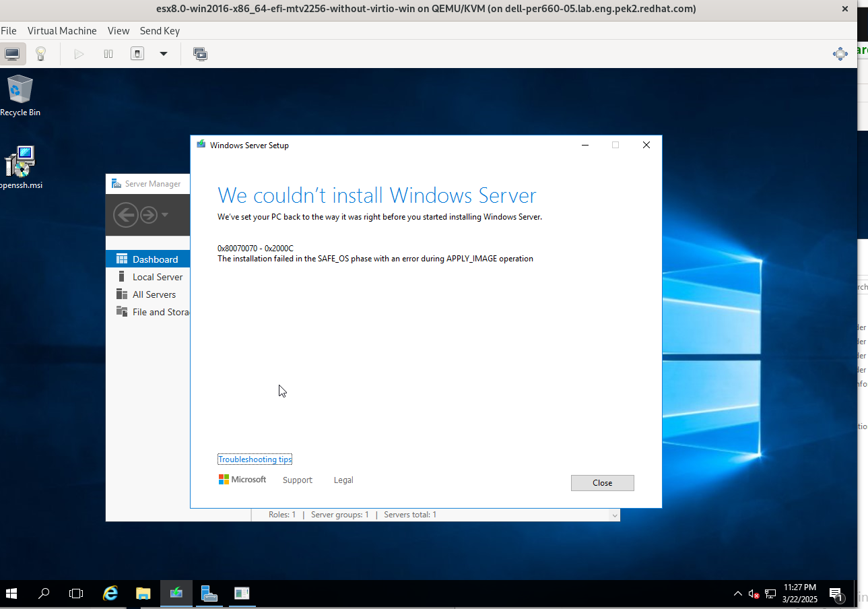Close Windows Server Setup with title X
This screenshot has height=609, width=868.
tap(646, 145)
